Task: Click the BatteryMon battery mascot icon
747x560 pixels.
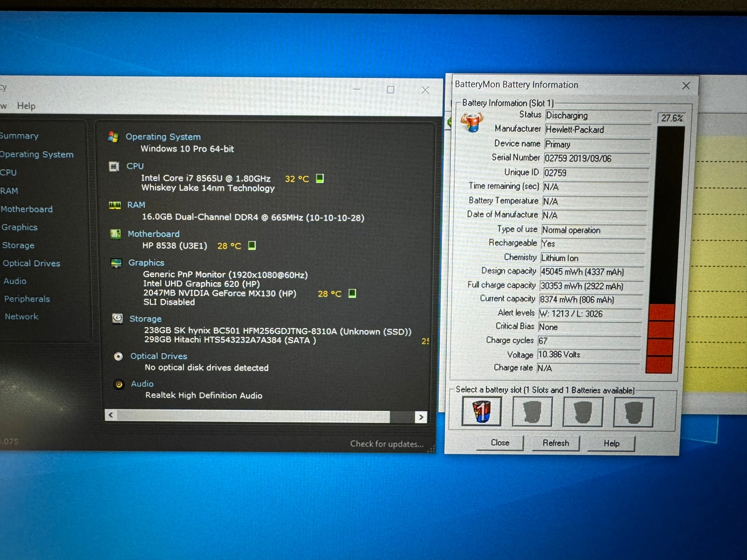Action: 472,122
